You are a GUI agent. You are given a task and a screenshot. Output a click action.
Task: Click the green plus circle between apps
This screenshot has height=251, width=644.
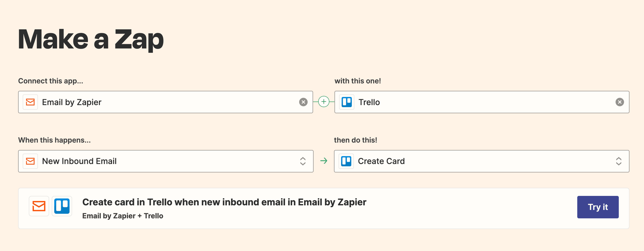point(324,102)
